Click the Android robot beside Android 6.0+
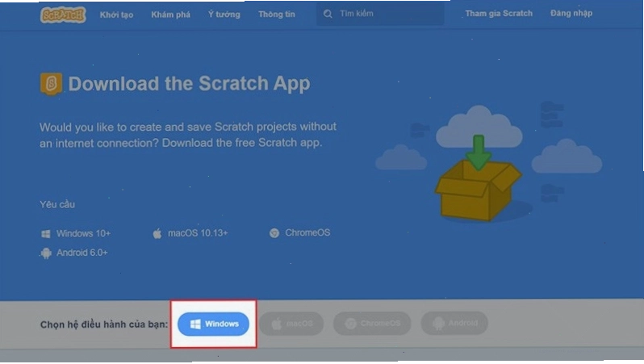The width and height of the screenshot is (644, 364). pos(46,253)
